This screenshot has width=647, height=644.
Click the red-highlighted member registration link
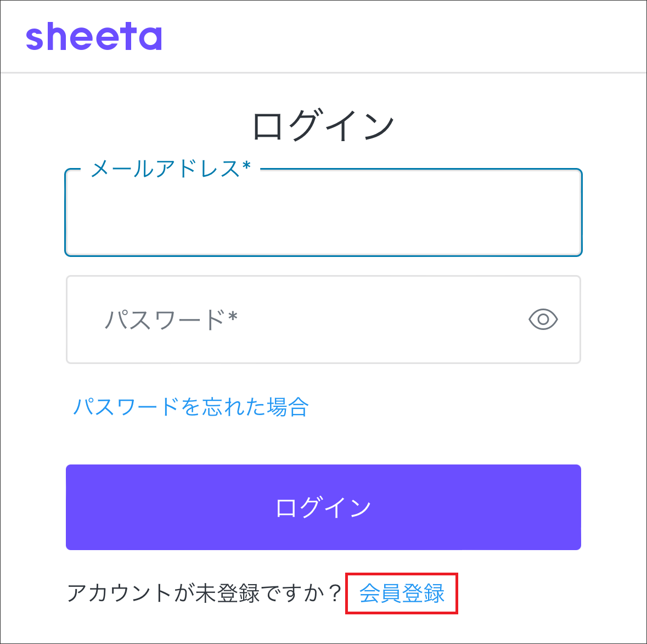(x=401, y=593)
